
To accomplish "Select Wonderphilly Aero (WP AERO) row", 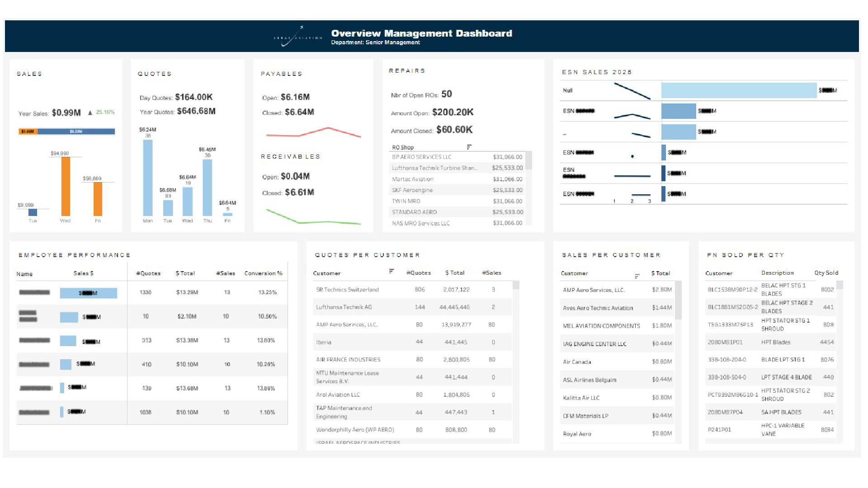I will pyautogui.click(x=412, y=430).
